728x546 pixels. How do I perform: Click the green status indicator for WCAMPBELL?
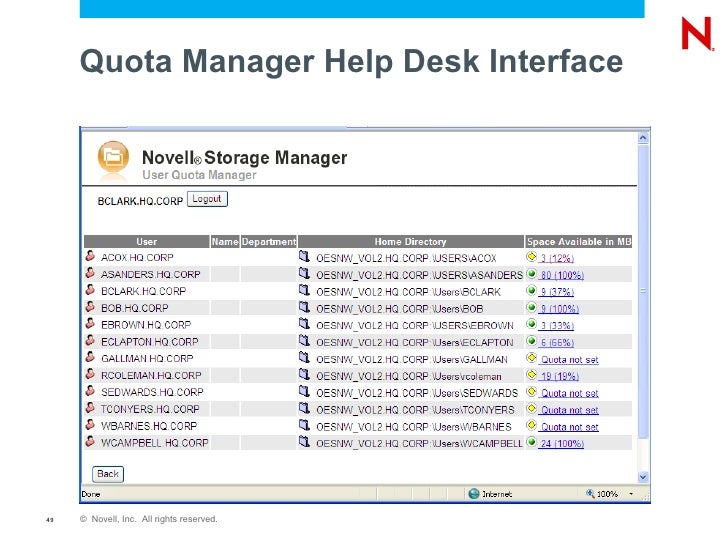pyautogui.click(x=532, y=442)
